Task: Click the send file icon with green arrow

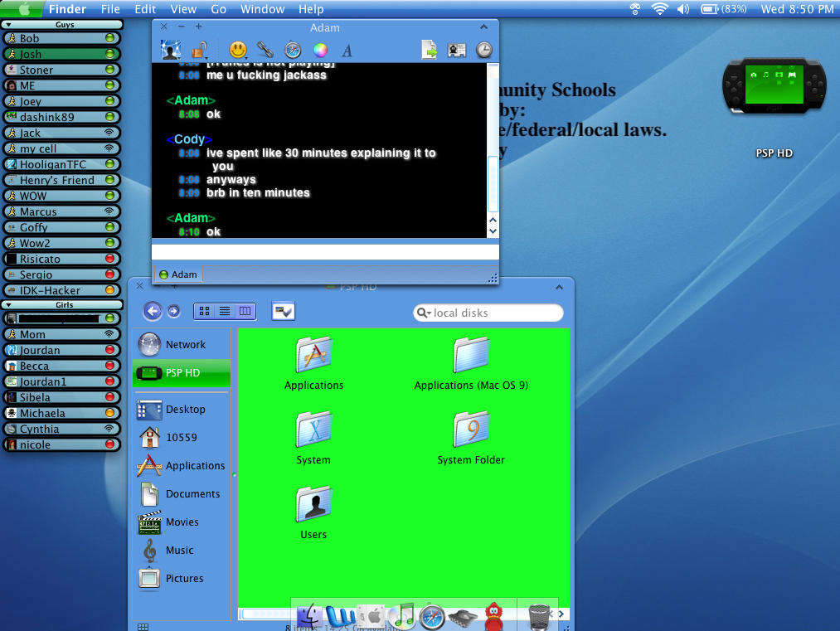Action: [429, 50]
